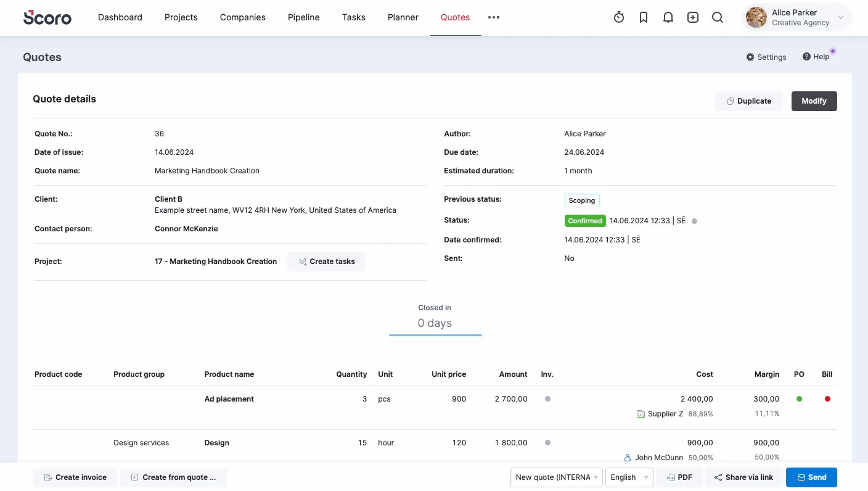Click the Client B link
Screen dimensions: 868x491
coord(168,199)
